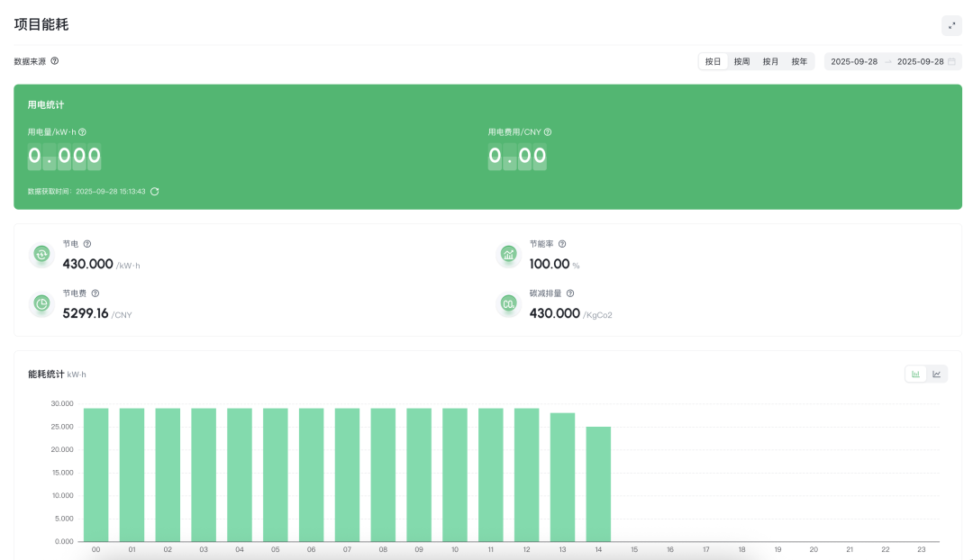This screenshot has height=560, width=973.
Task: Select the 100.00 % 节能率 value
Action: [x=554, y=264]
